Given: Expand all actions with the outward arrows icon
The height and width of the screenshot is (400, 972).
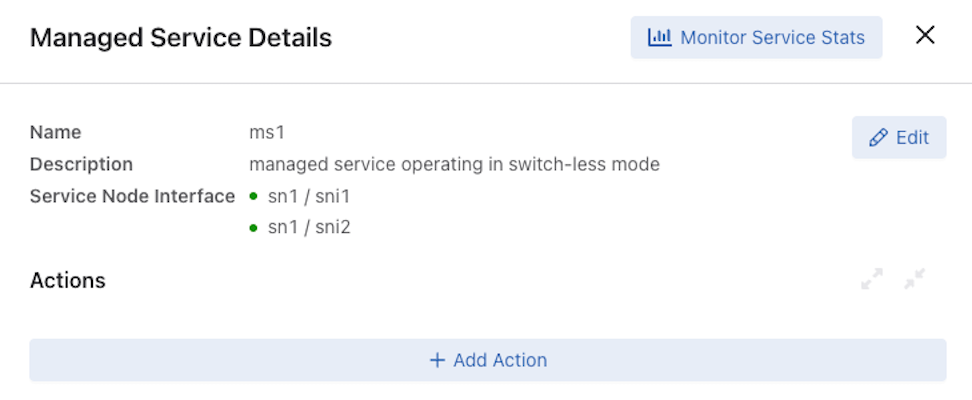Looking at the screenshot, I should click(x=872, y=279).
